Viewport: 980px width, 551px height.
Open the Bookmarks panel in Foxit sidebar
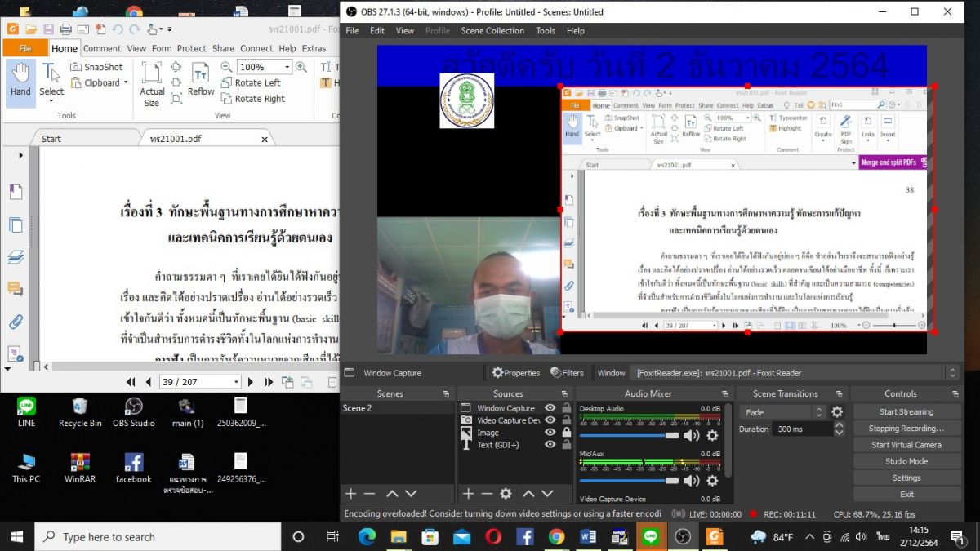[x=15, y=192]
